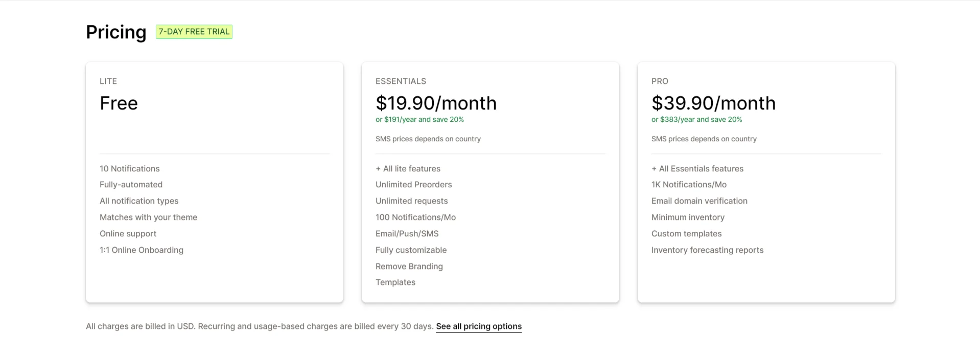Click 'SMS prices depends on country' under Pro
This screenshot has height=352, width=980.
(704, 139)
